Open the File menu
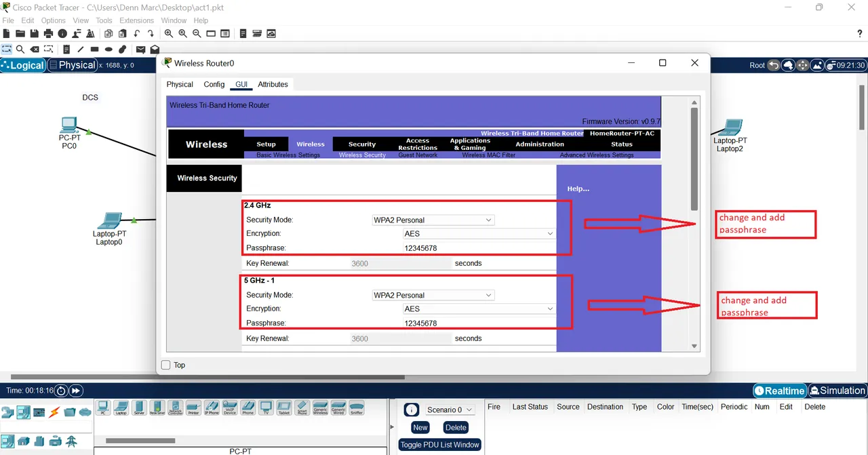This screenshot has height=455, width=868. pyautogui.click(x=8, y=20)
